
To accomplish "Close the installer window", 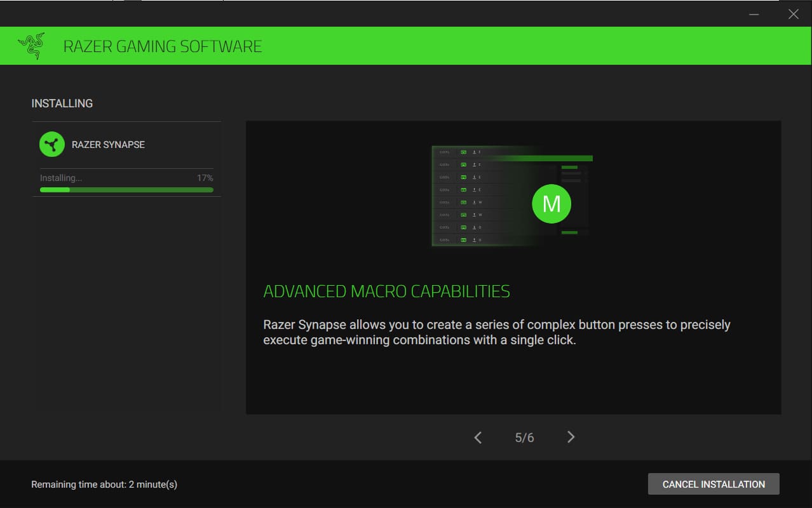I will tap(794, 14).
